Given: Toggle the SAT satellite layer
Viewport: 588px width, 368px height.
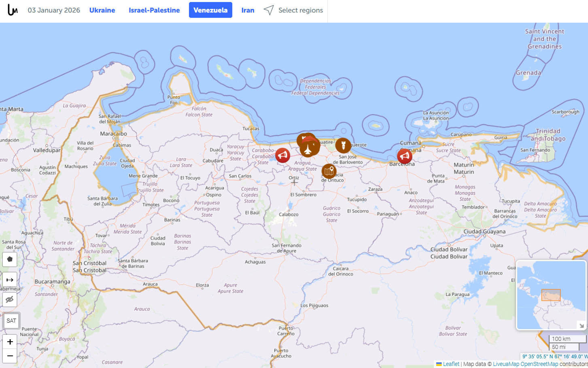Looking at the screenshot, I should click(11, 321).
